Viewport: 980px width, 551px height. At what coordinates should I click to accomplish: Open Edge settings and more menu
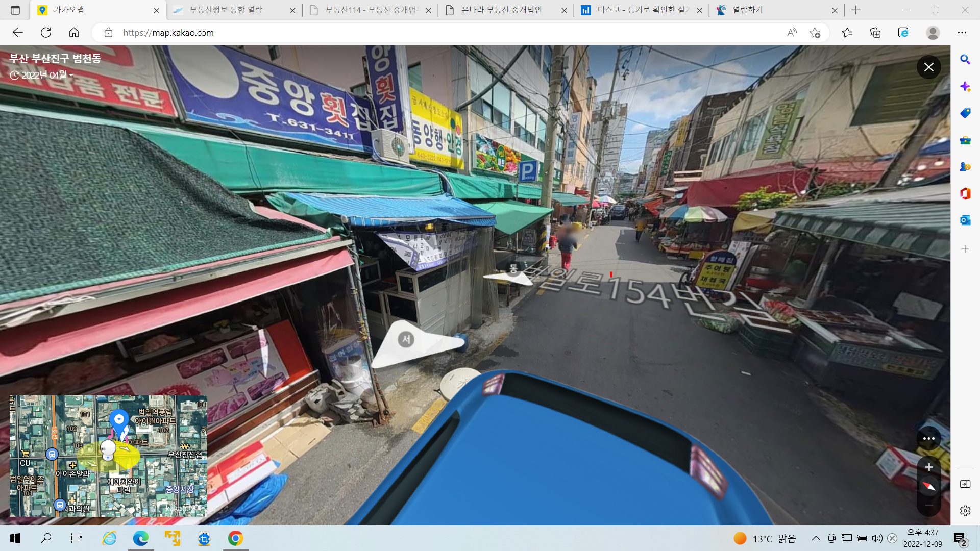(x=962, y=33)
